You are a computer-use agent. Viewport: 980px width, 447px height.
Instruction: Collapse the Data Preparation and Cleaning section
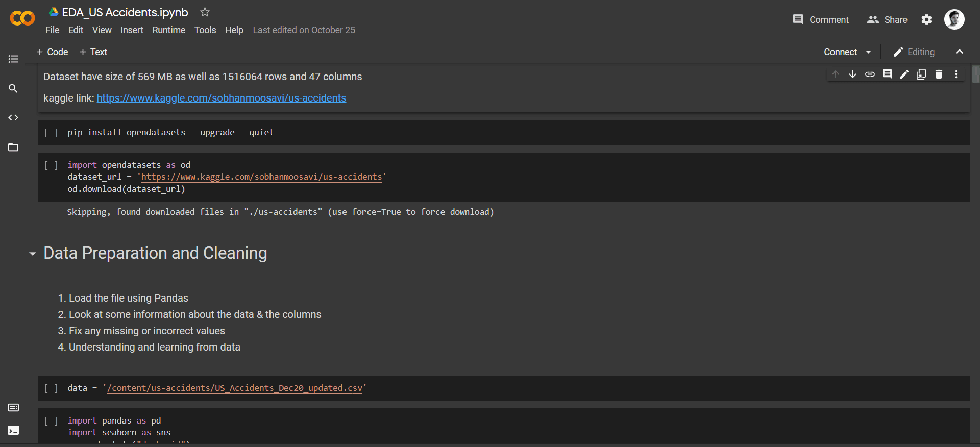point(33,254)
